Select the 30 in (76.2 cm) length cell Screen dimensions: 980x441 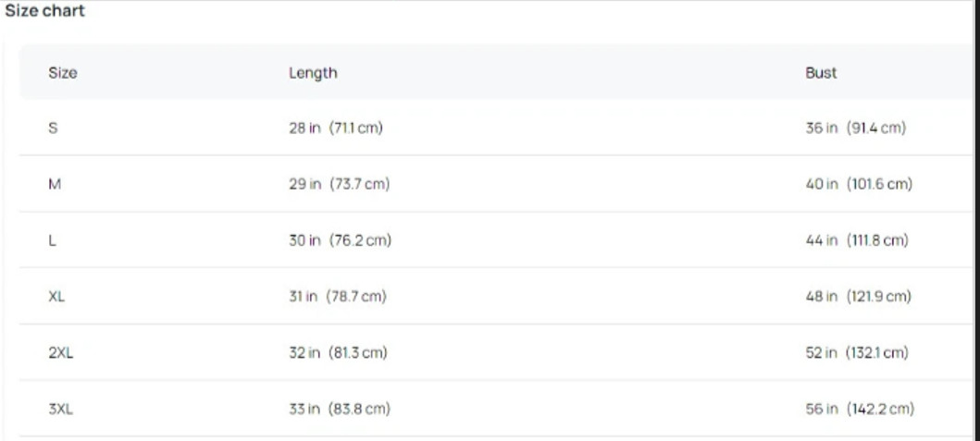[340, 240]
